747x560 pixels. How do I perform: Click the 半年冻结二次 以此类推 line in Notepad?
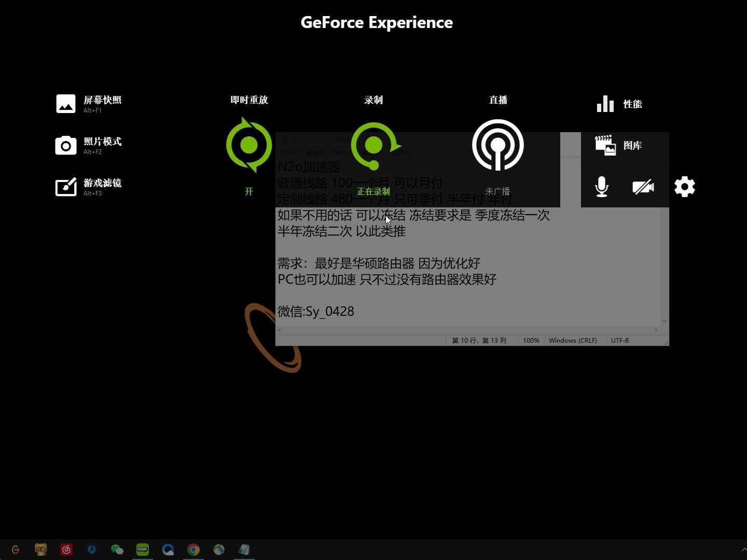click(x=341, y=231)
